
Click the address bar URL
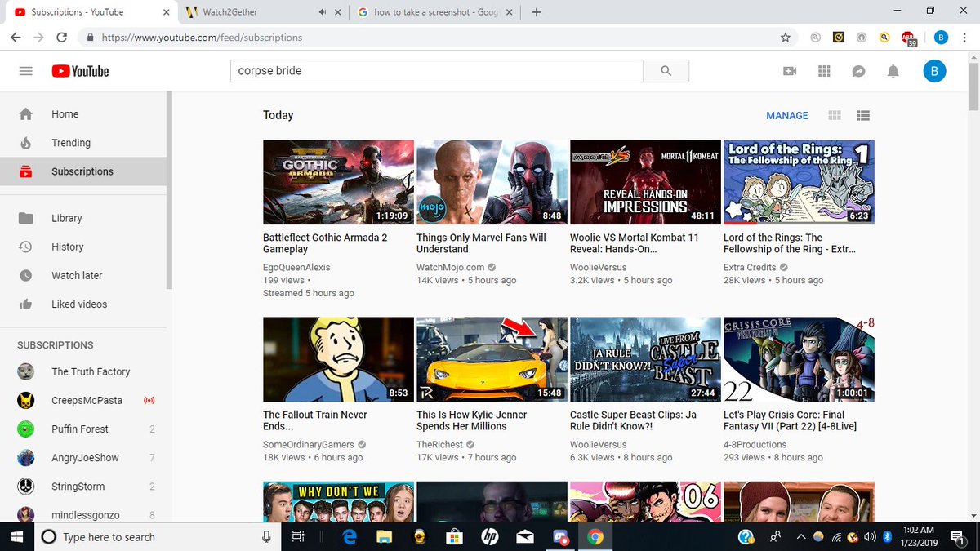201,38
